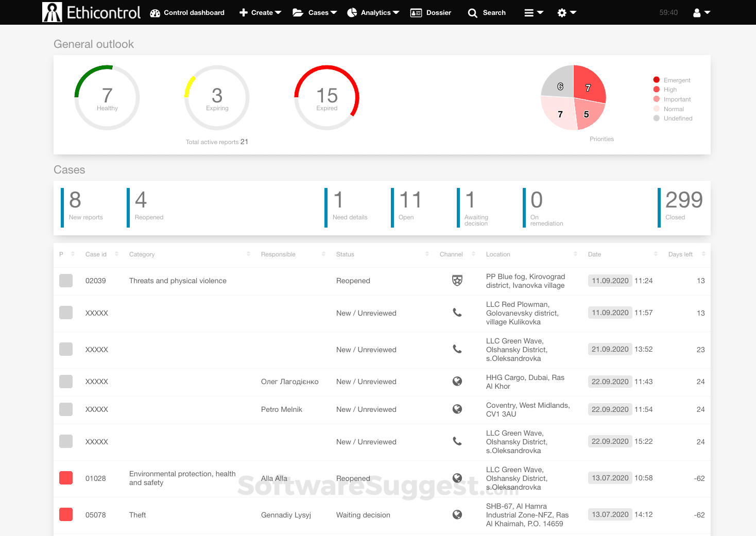Select the red checkbox for case 01028
The image size is (756, 536).
point(65,478)
